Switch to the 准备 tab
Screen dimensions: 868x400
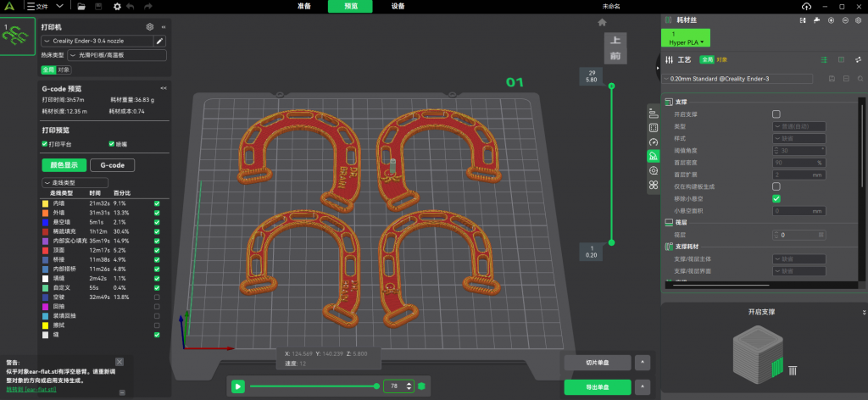click(x=280, y=6)
